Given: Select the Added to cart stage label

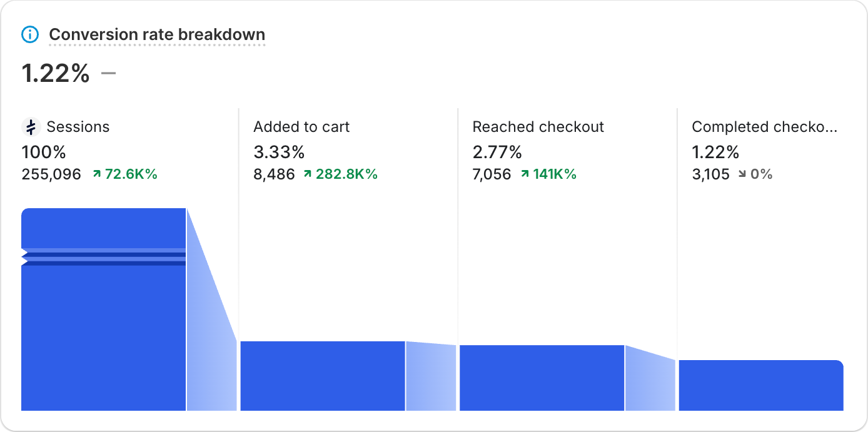Looking at the screenshot, I should [301, 127].
